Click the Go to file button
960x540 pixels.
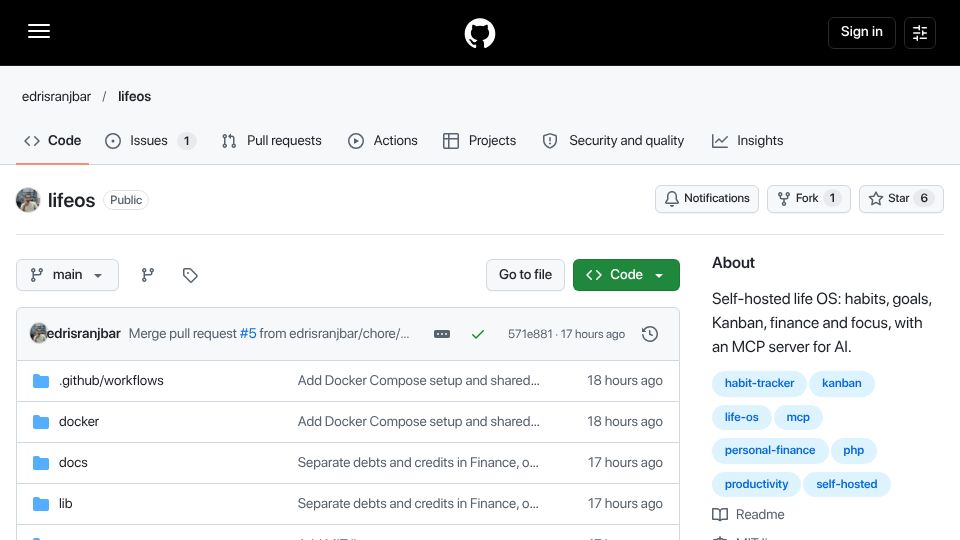525,275
